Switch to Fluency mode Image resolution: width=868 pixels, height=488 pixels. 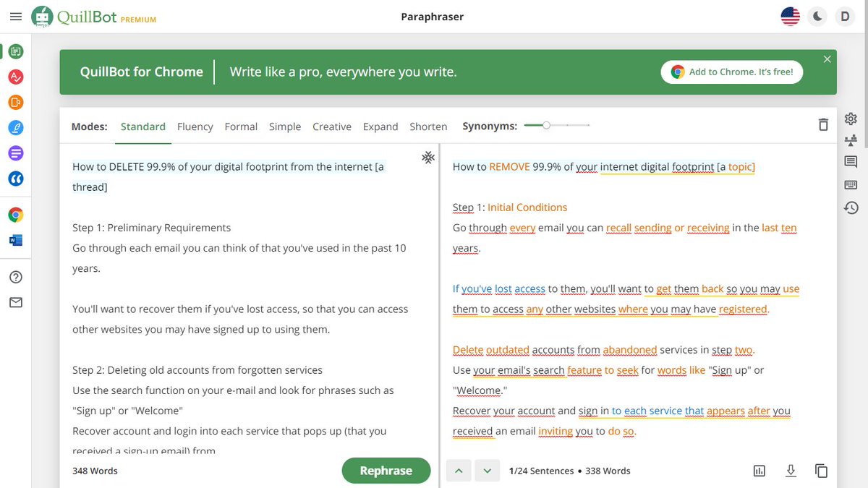click(195, 127)
